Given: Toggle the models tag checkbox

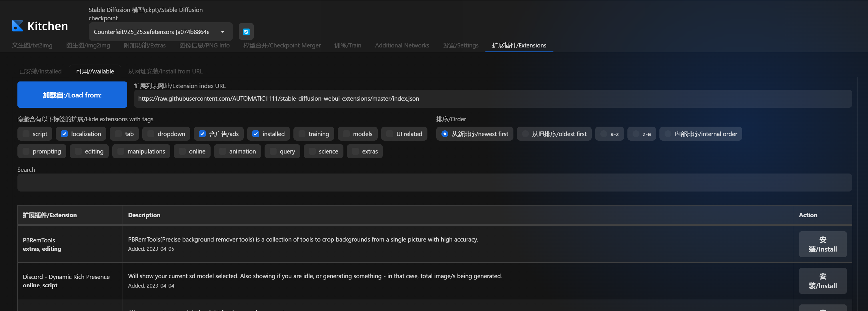Looking at the screenshot, I should click(346, 134).
